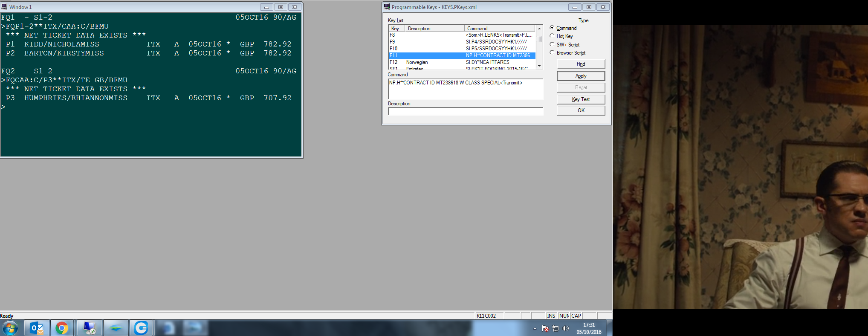Image resolution: width=868 pixels, height=336 pixels.
Task: Open the blue-green diamond taskbar app
Action: (x=116, y=328)
